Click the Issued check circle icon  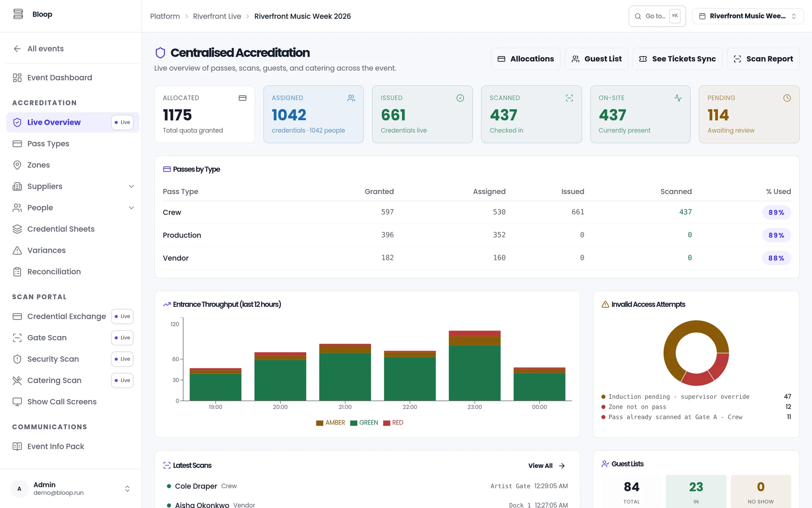[x=461, y=98]
